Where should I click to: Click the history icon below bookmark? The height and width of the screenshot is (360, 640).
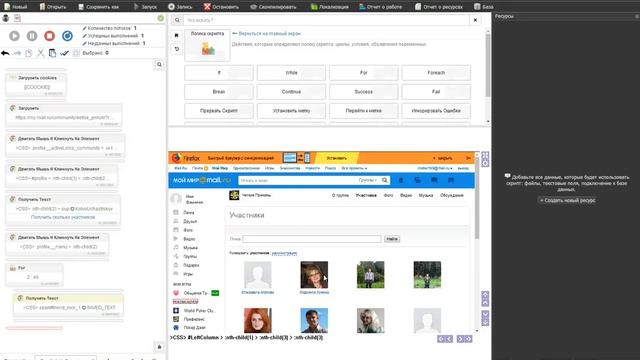tap(176, 49)
